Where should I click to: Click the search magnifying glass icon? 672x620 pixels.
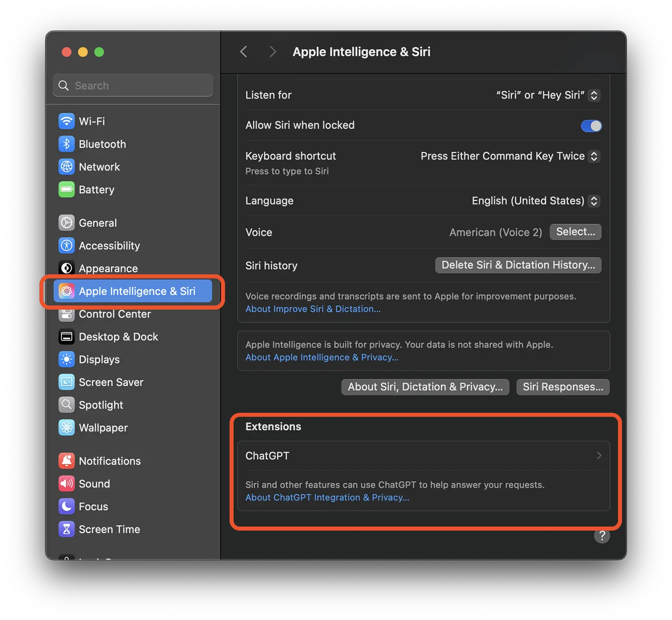[x=63, y=85]
